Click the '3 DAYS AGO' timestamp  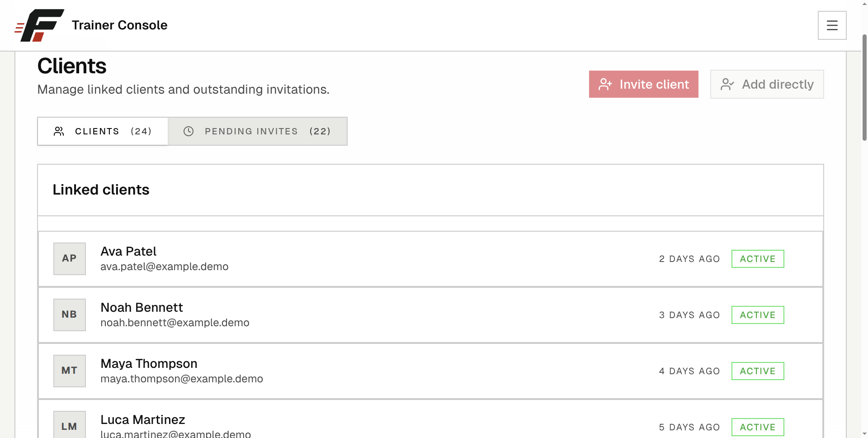[x=689, y=315]
